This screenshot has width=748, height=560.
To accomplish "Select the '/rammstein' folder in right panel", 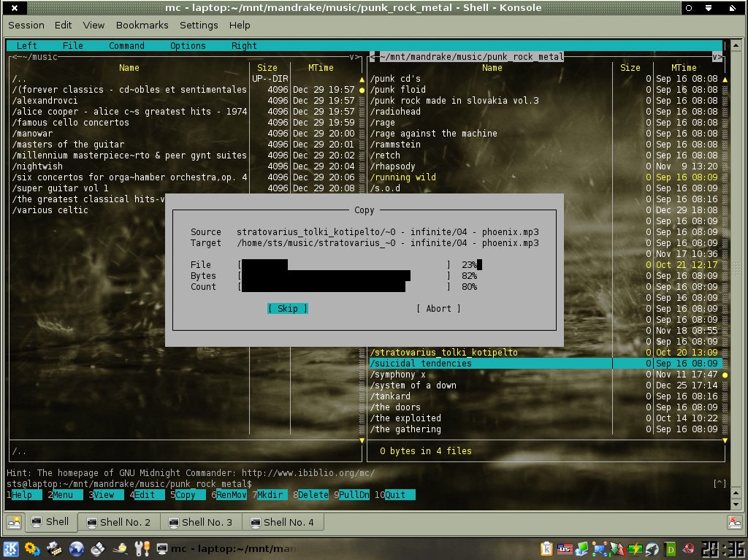I will click(395, 145).
